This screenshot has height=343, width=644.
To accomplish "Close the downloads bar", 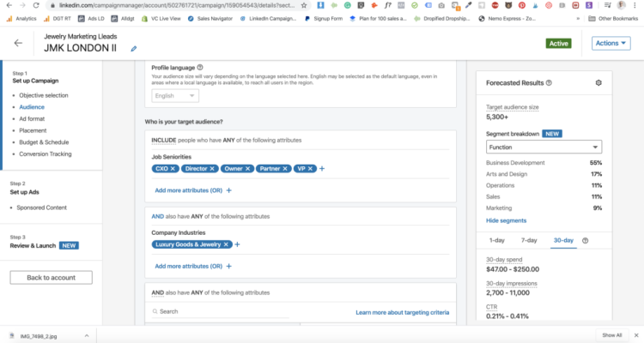I will tap(636, 335).
